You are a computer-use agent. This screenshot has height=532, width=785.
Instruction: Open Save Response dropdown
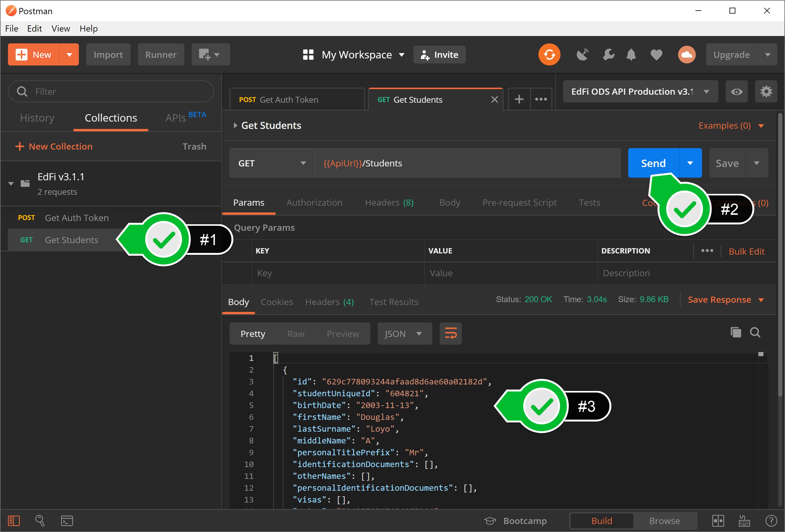726,299
